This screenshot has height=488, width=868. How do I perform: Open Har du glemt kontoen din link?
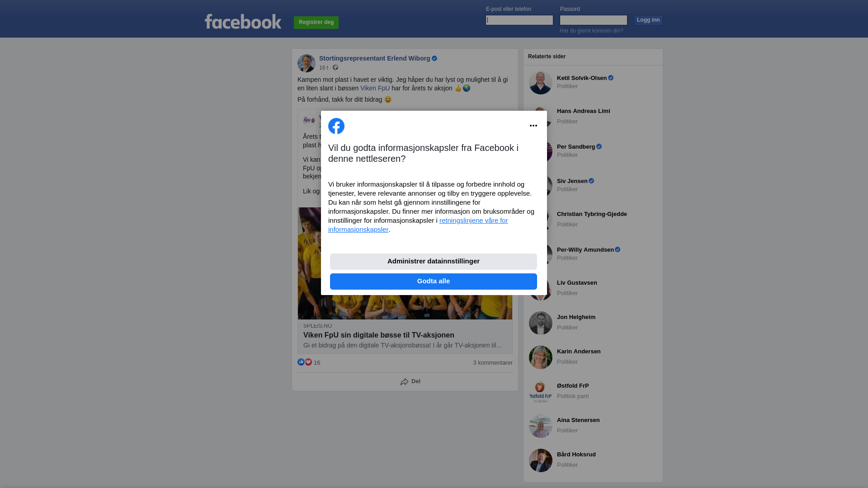(591, 31)
